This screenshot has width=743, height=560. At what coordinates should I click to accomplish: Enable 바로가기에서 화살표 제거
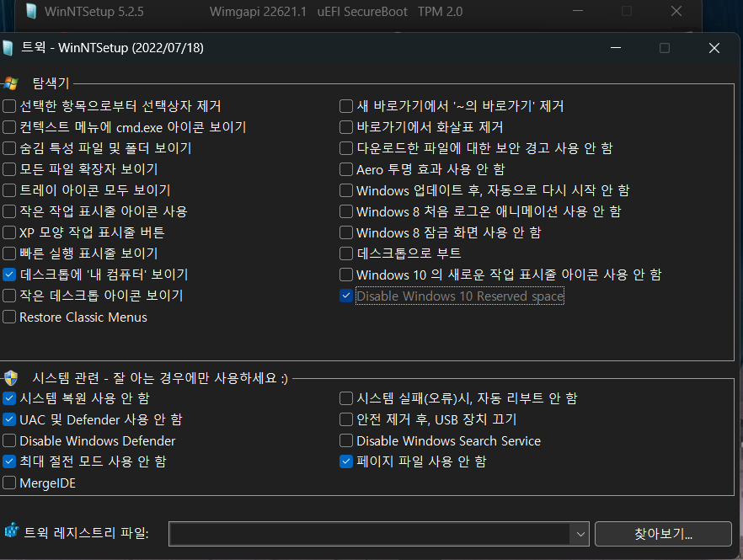click(346, 127)
